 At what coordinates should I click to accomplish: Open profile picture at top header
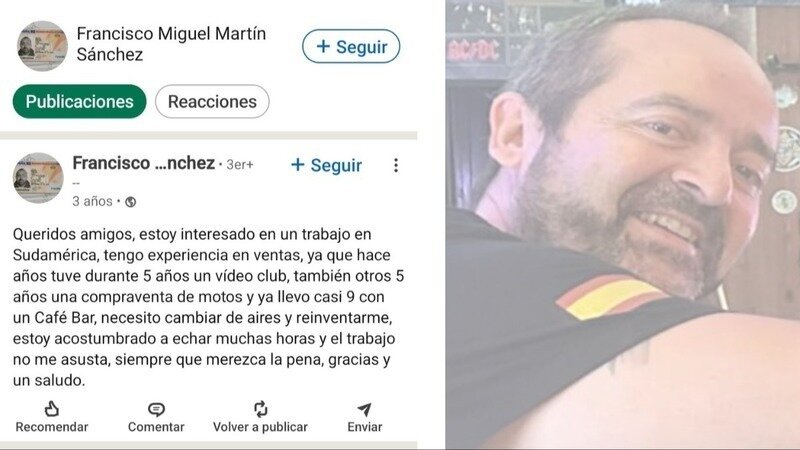(42, 46)
